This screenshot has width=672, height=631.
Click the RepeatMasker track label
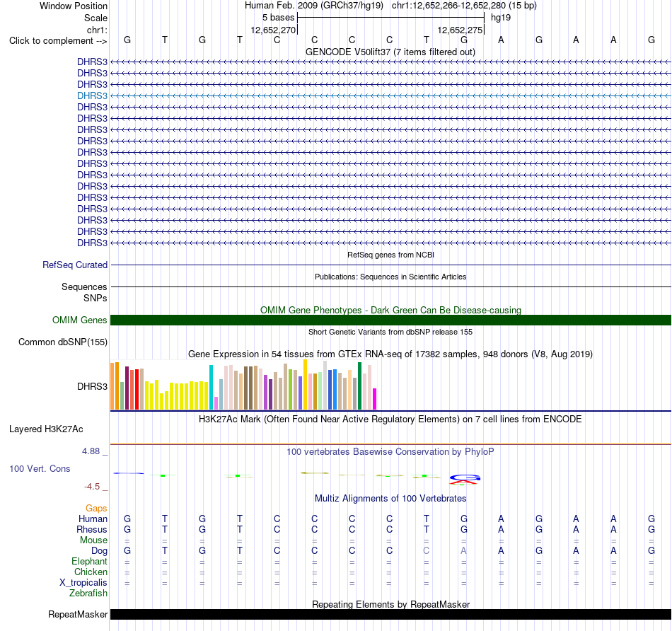click(78, 615)
